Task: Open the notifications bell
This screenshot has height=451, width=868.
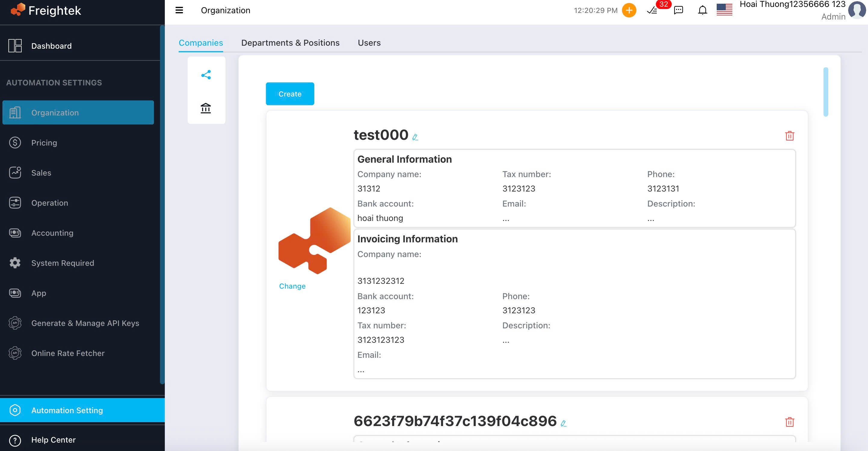Action: pyautogui.click(x=702, y=10)
